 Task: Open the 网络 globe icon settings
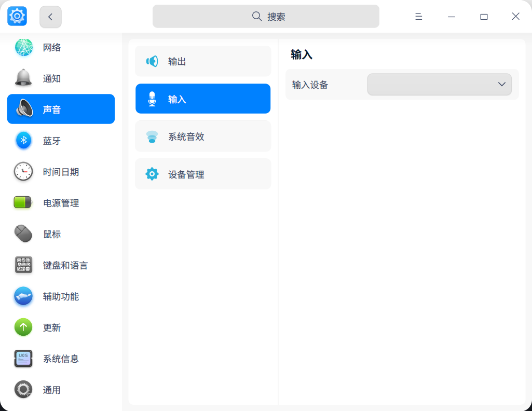click(x=23, y=47)
